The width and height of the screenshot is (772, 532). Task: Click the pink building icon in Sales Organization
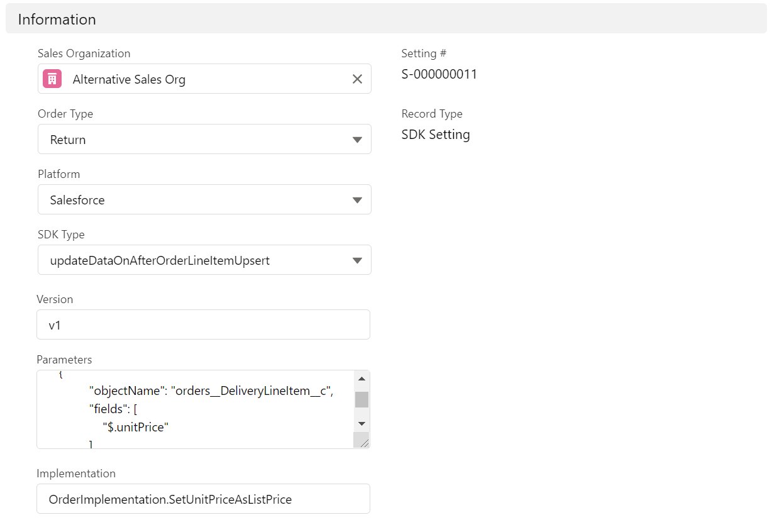coord(52,79)
